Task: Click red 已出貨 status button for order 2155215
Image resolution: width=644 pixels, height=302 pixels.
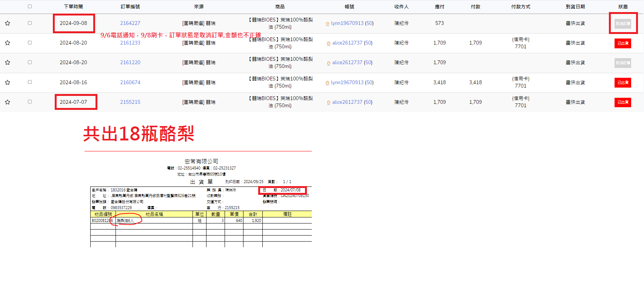Action: tap(623, 102)
